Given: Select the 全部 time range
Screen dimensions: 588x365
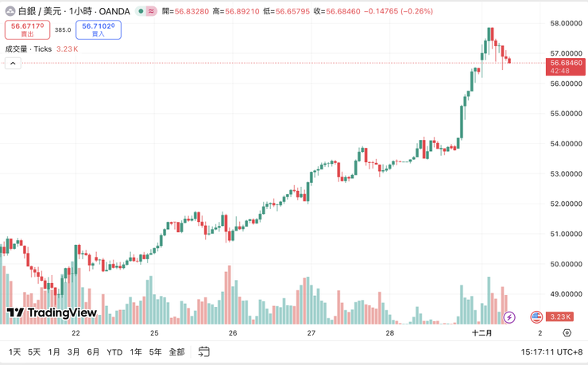Looking at the screenshot, I should pos(176,351).
